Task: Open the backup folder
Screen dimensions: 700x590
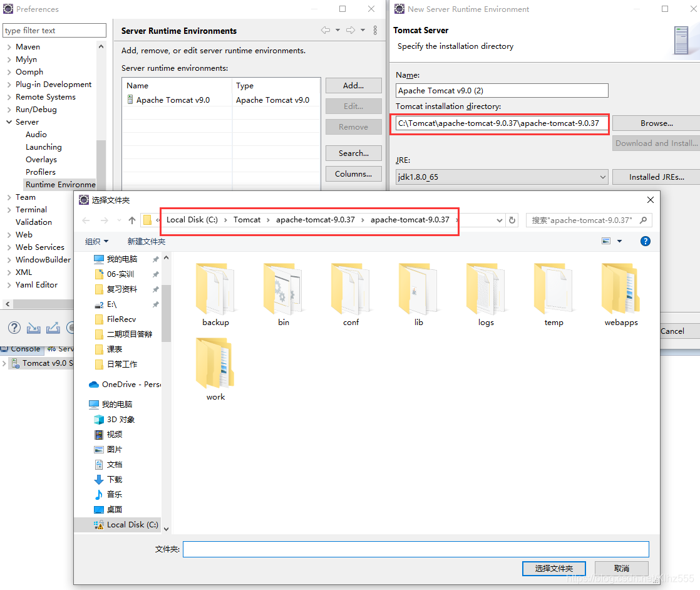Action: tap(215, 295)
